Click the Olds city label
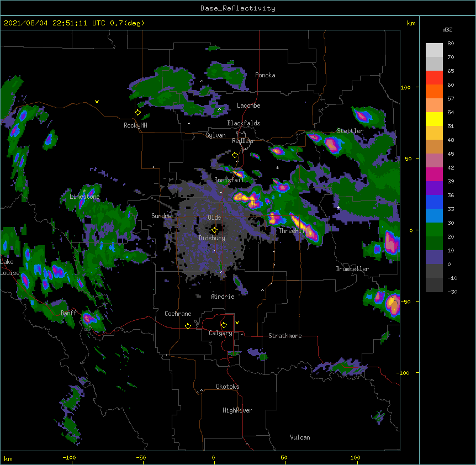 (x=214, y=218)
